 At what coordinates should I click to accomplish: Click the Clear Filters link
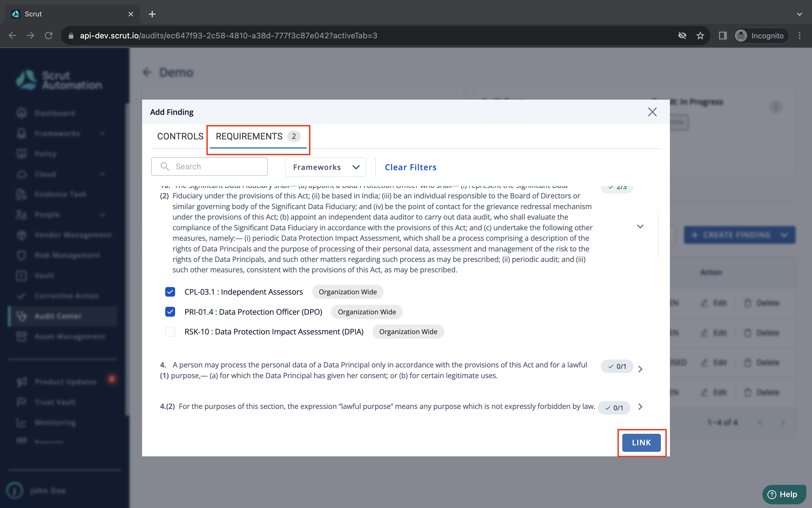pyautogui.click(x=410, y=167)
